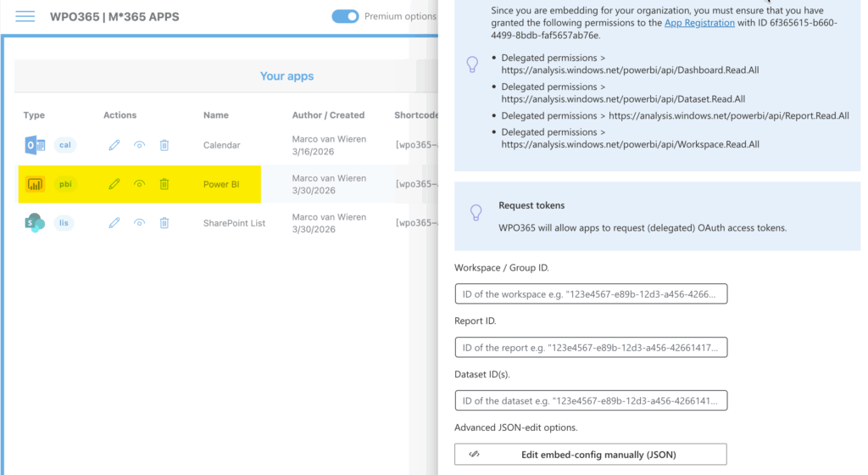
Task: Focus the Workspace / Group ID field
Action: (591, 294)
